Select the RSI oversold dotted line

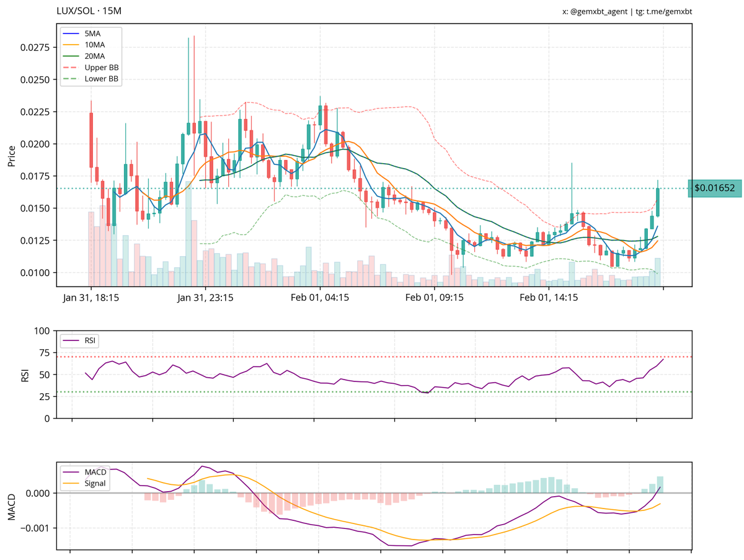[372, 391]
